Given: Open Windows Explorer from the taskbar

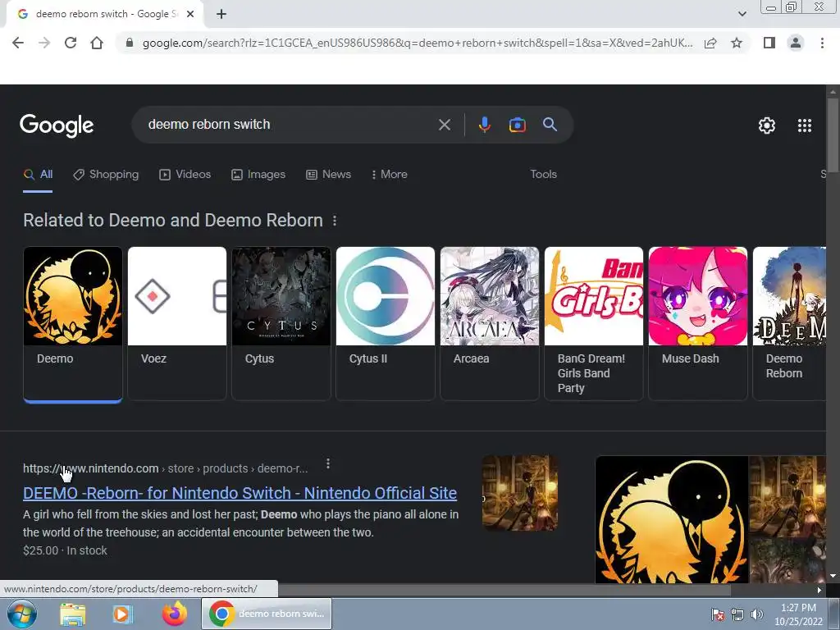Looking at the screenshot, I should pyautogui.click(x=72, y=614).
